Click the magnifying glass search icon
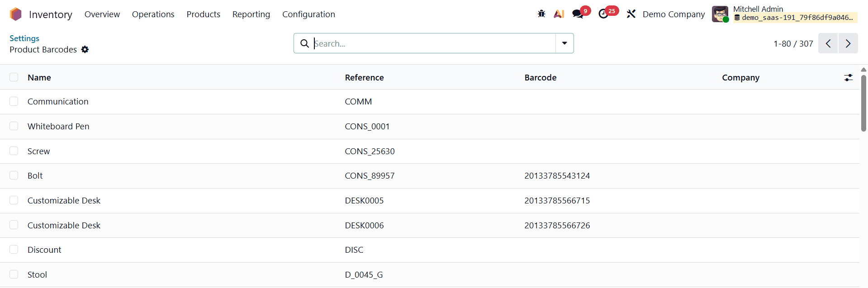This screenshot has width=868, height=288. click(305, 43)
